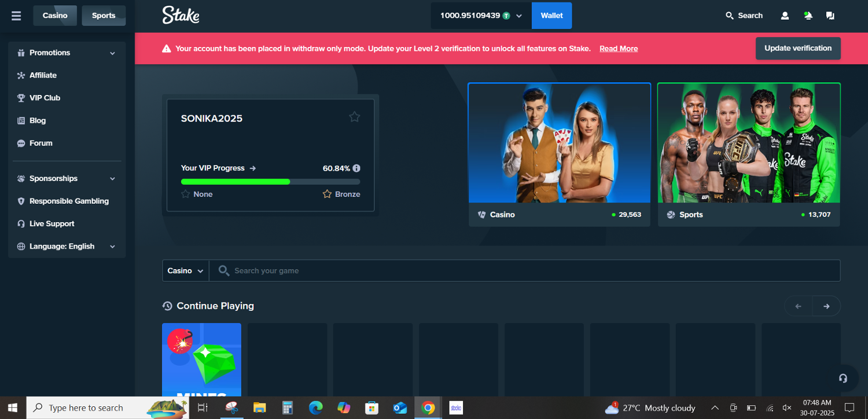Click the hamburger menu icon
868x419 pixels.
(x=16, y=16)
